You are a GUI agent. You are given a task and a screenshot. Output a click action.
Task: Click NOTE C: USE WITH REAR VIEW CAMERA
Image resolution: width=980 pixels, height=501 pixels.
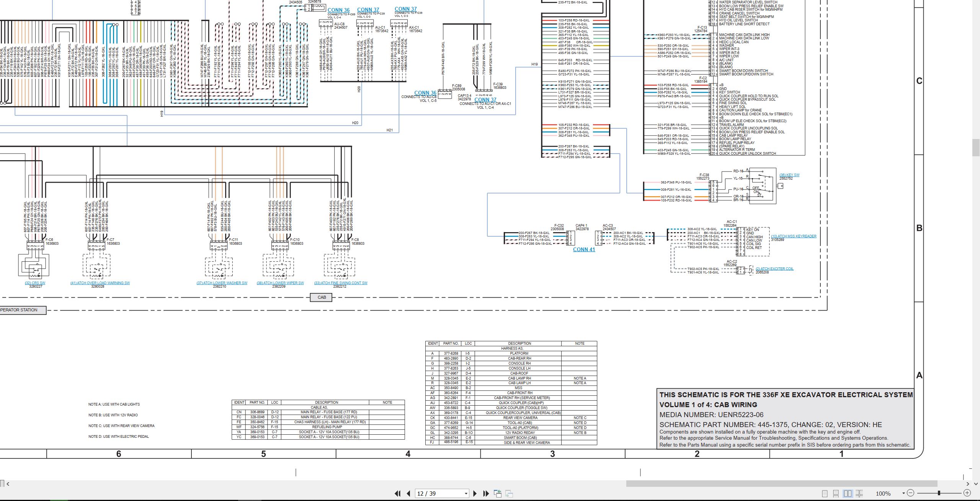click(x=121, y=426)
